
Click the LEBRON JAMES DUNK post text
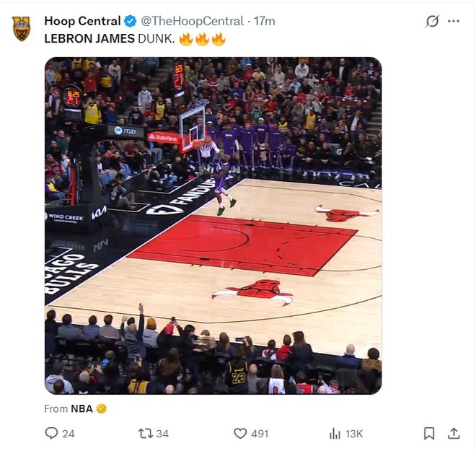click(109, 39)
